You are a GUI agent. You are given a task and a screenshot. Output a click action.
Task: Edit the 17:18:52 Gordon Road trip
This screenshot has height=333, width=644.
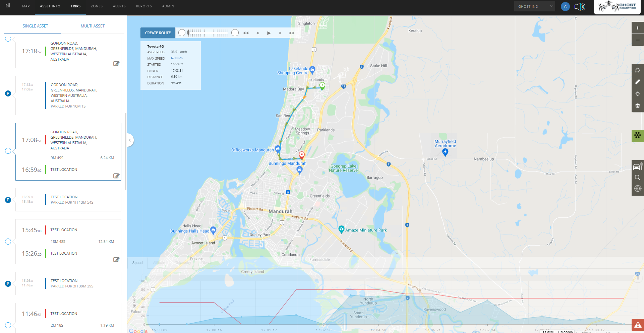pyautogui.click(x=116, y=64)
